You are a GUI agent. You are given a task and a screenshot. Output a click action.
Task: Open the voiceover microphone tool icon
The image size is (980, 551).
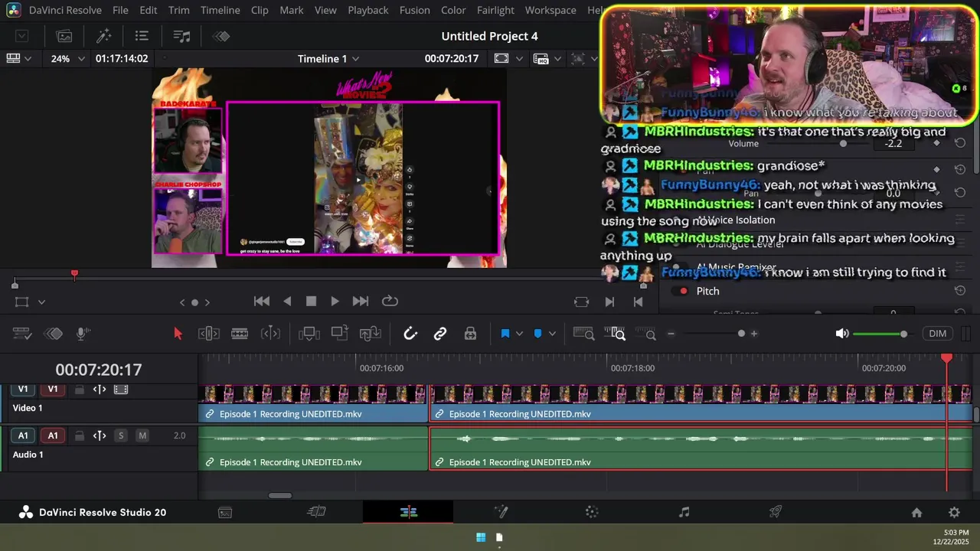coord(83,334)
